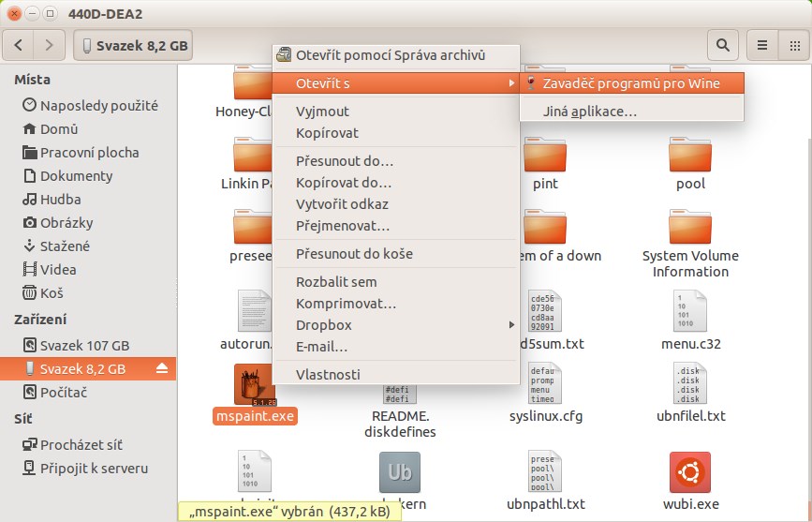This screenshot has width=812, height=522.
Task: Choose Zavaděč programů pro Wine
Action: tap(632, 83)
